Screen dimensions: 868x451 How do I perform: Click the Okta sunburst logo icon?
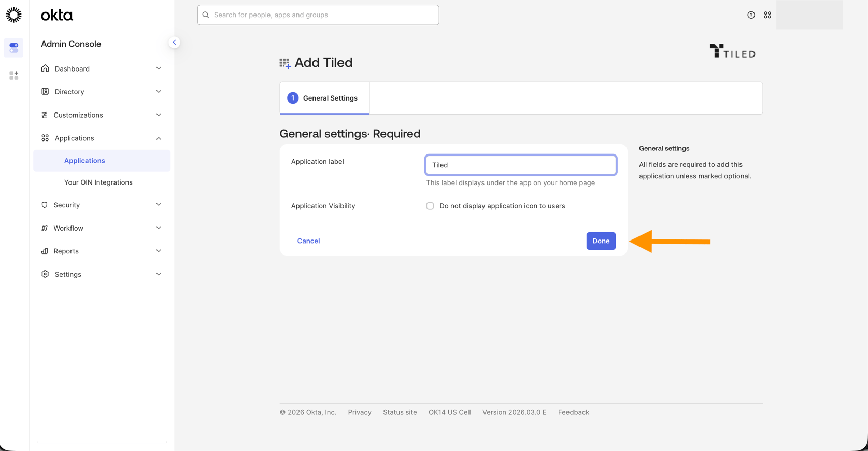tap(14, 15)
